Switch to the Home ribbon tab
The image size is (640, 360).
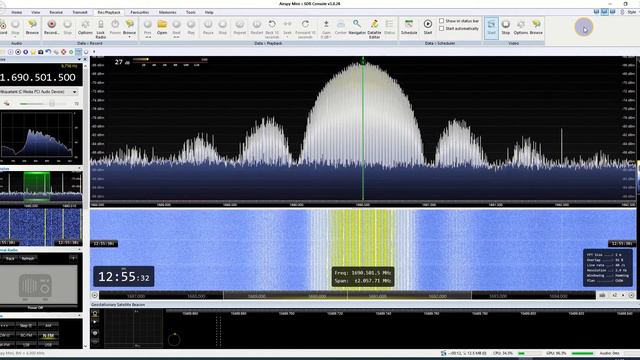coord(17,12)
